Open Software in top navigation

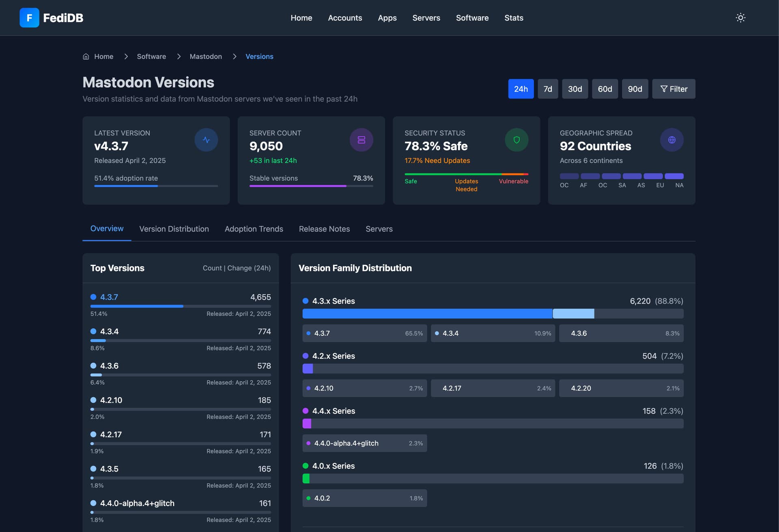click(x=472, y=18)
